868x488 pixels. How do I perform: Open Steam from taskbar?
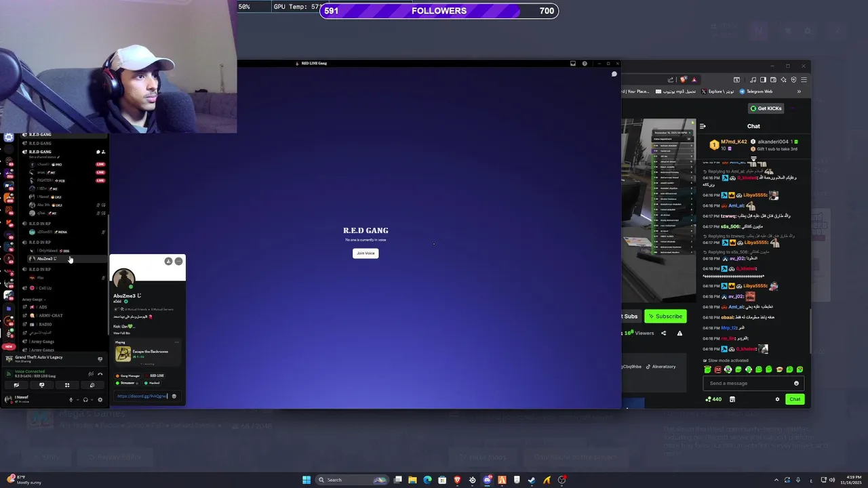532,480
